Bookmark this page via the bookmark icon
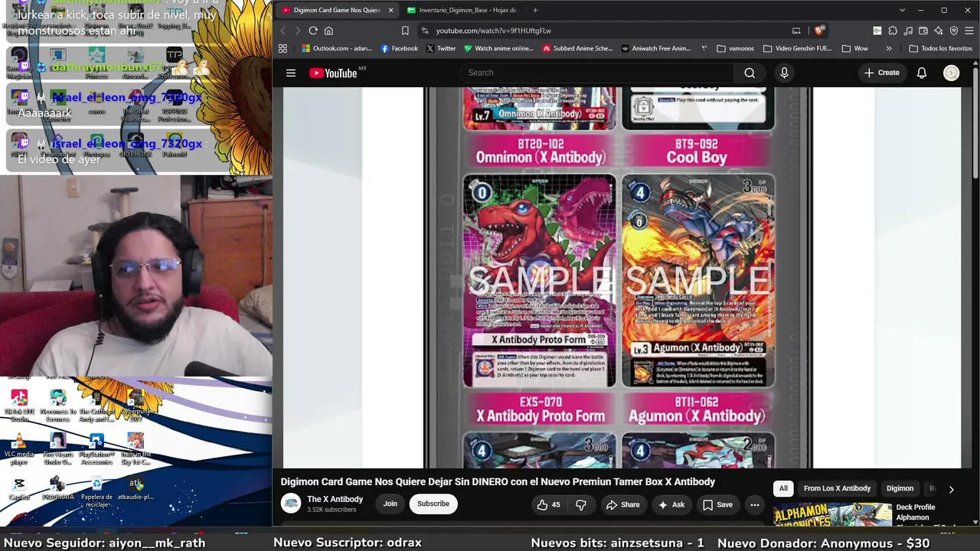980x551 pixels. (405, 31)
